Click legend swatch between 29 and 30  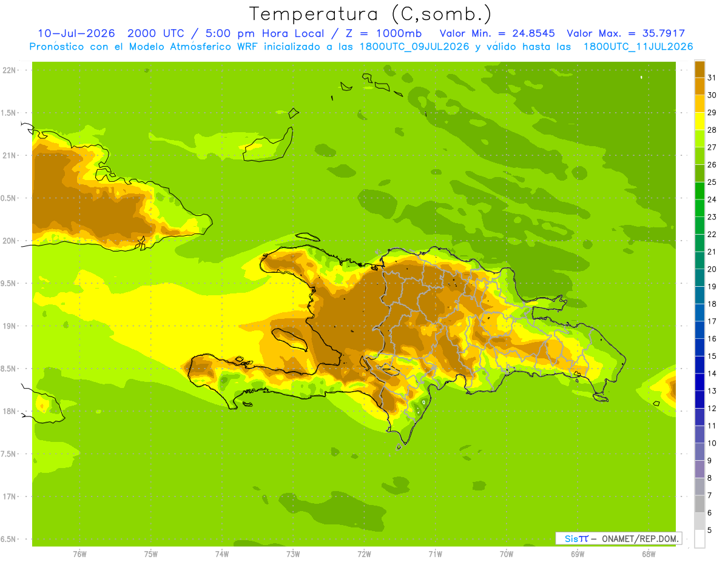[x=699, y=104]
